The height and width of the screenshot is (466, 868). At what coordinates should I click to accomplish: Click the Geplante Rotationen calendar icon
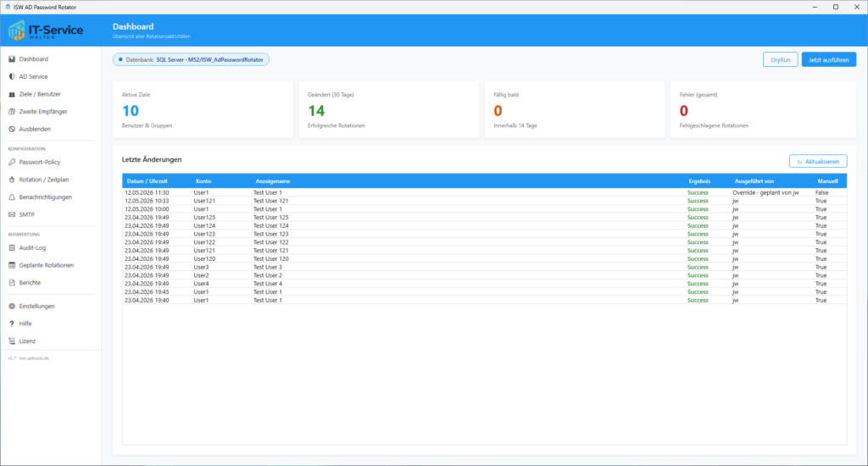click(x=12, y=266)
